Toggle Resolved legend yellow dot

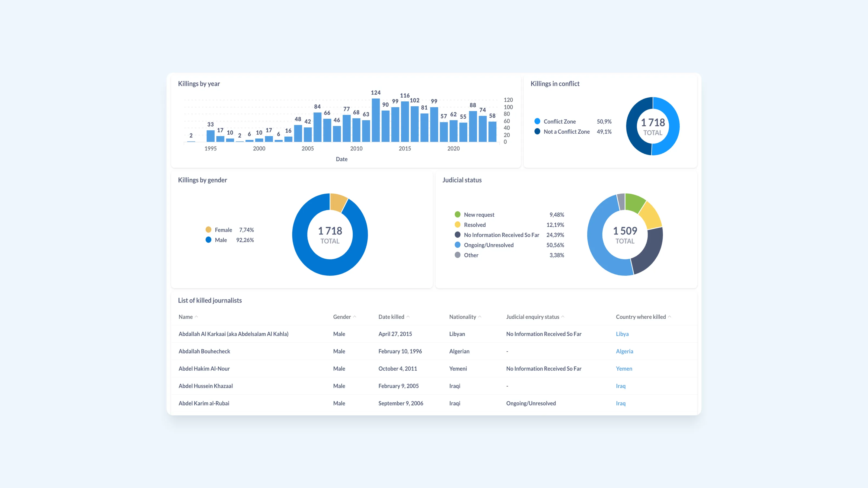pyautogui.click(x=457, y=225)
